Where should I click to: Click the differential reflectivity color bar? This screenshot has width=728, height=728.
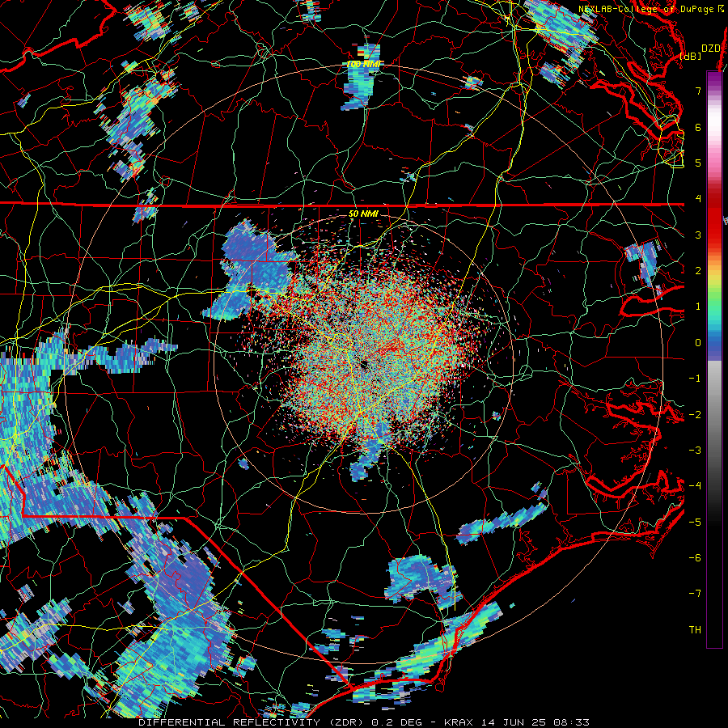[714, 359]
